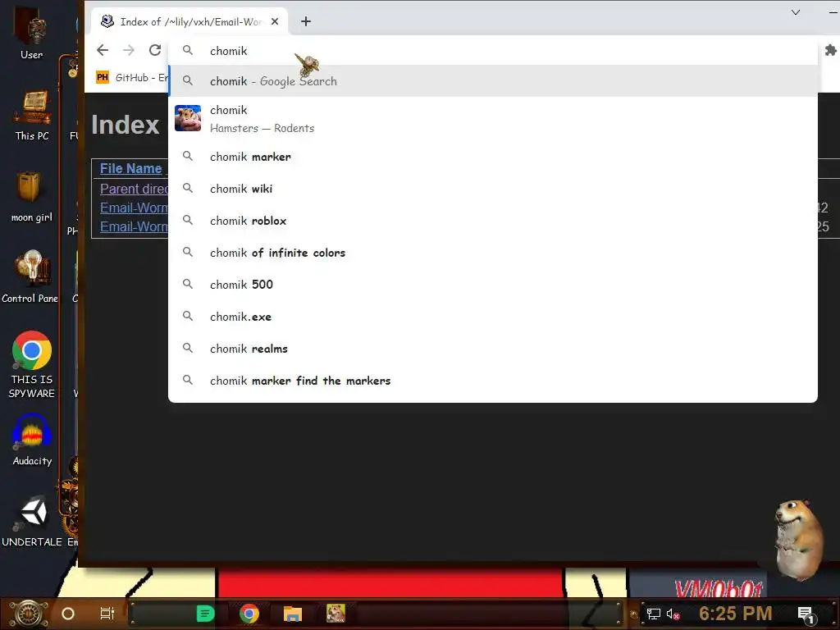Click the address bar containing chomik
The width and height of the screenshot is (840, 630).
[493, 50]
